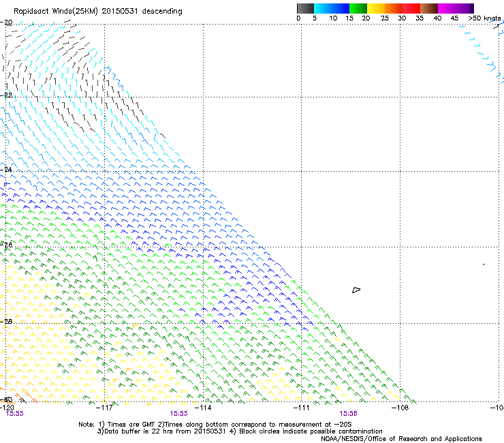Viewport: 504px width, 443px height.
Task: Click the 'Data buffer is 22 hrs' note
Action: [240, 431]
